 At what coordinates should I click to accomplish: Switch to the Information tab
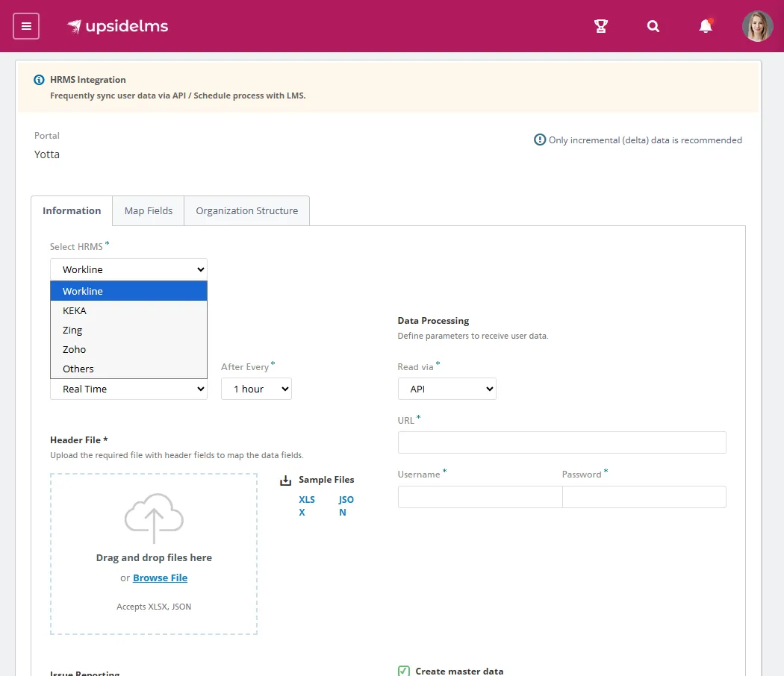pyautogui.click(x=72, y=211)
